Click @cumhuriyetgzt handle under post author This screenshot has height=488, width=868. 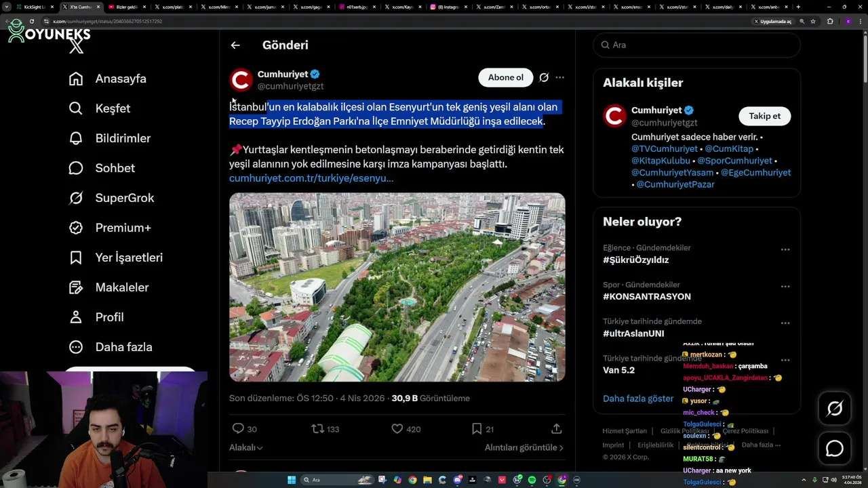click(x=290, y=86)
